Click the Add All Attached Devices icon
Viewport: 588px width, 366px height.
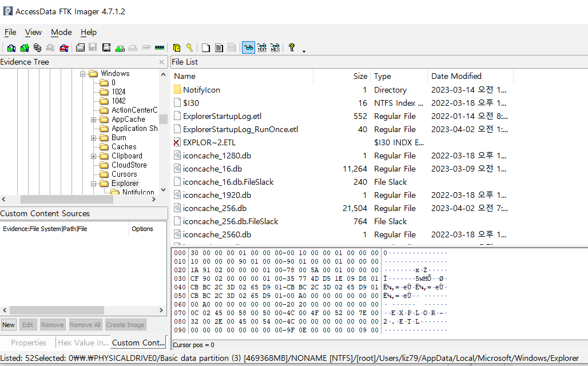pyautogui.click(x=25, y=47)
